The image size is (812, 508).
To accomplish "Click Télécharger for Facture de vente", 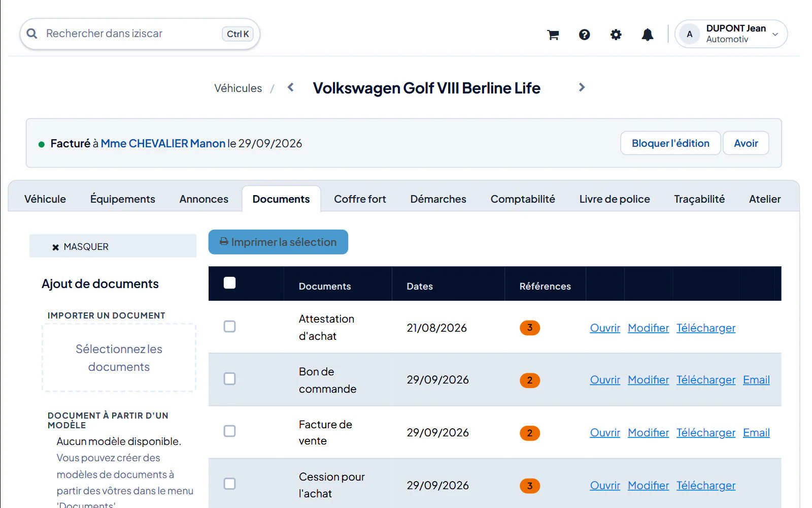I will 706,433.
